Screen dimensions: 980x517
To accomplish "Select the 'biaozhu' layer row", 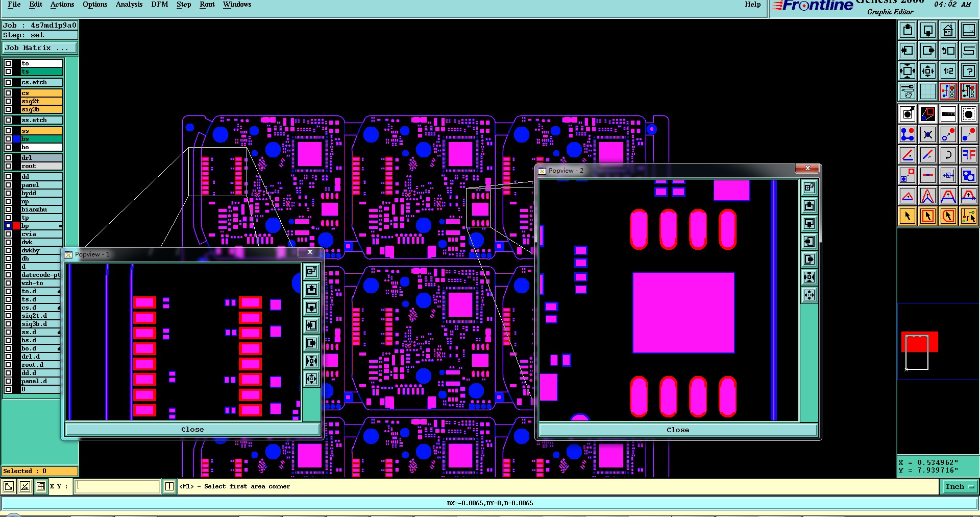I will (x=41, y=209).
